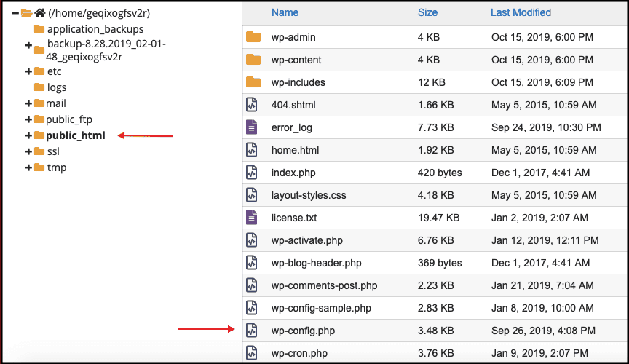This screenshot has height=364, width=629.
Task: Select the wp-cron.php file row
Action: [x=435, y=353]
